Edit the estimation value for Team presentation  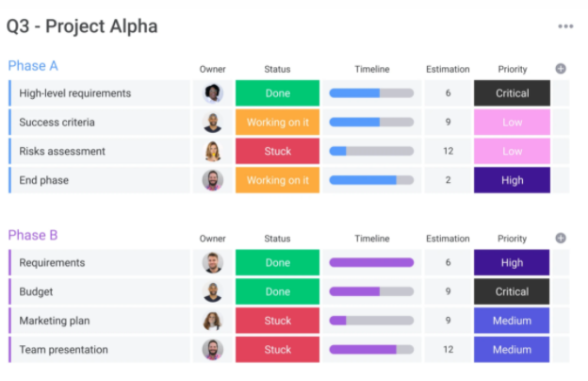tap(448, 350)
